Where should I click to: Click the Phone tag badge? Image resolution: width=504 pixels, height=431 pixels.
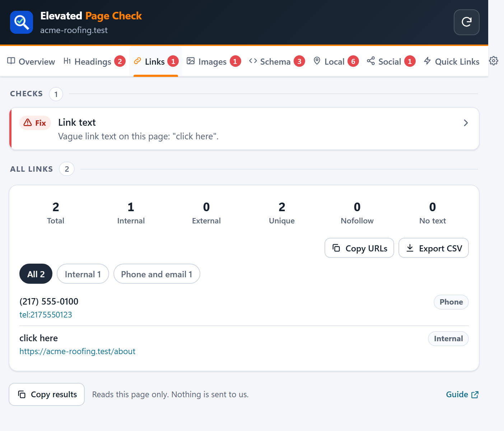(451, 302)
